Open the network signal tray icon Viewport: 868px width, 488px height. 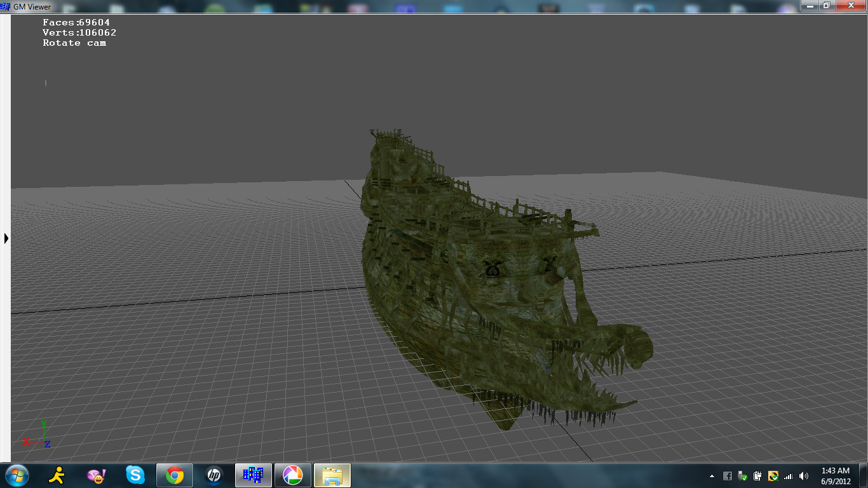click(789, 476)
